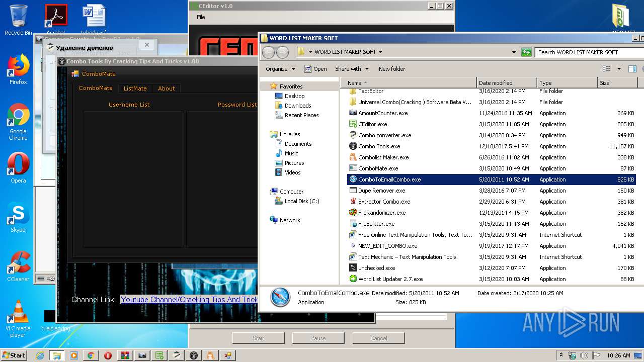Click the Explorer forward navigation arrow
This screenshot has width=644, height=362.
pos(283,52)
